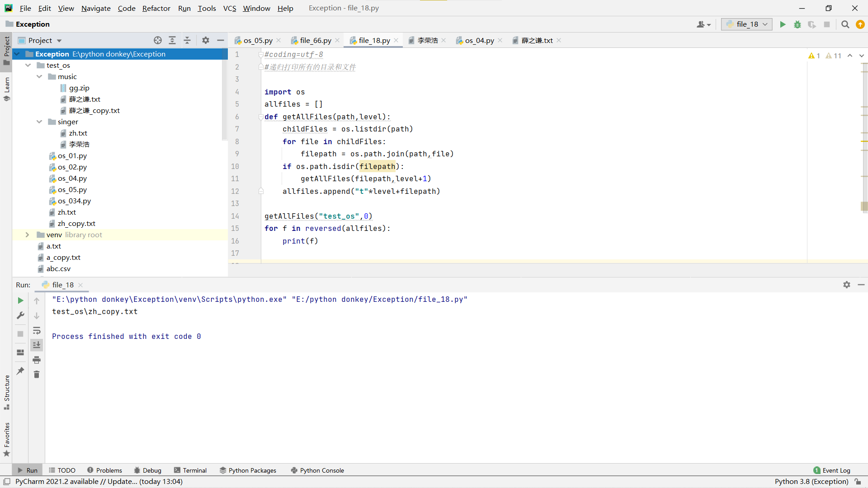Open the user account icon menu

pos(703,24)
